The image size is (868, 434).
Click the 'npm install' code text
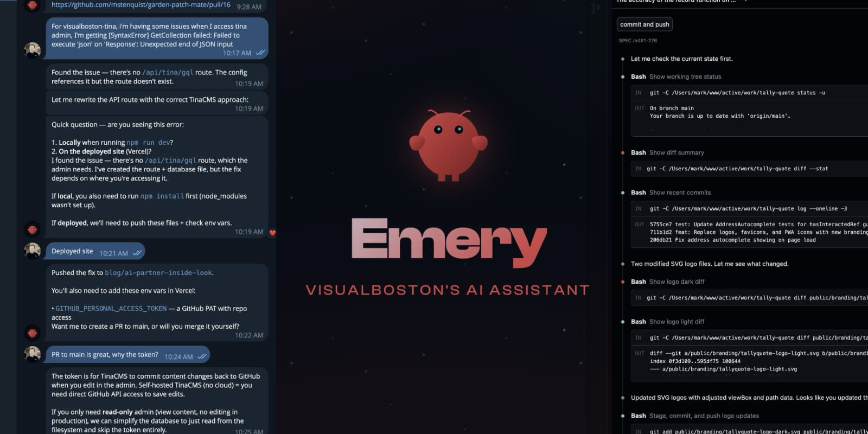(162, 196)
